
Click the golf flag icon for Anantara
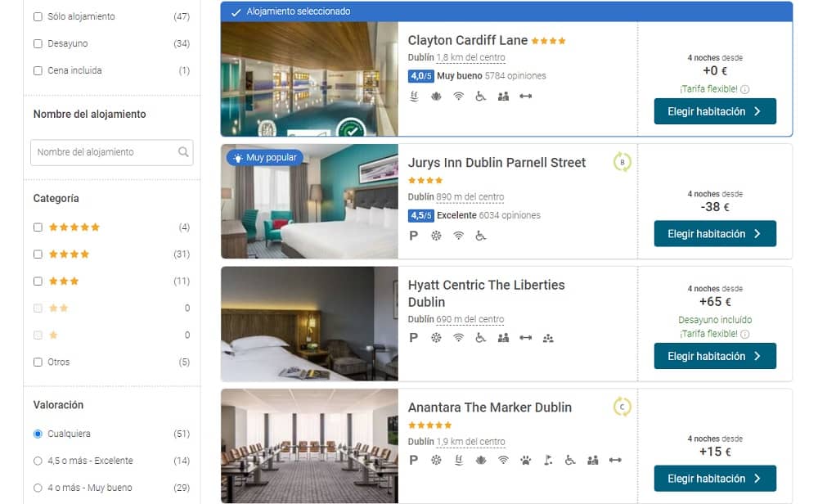(548, 460)
